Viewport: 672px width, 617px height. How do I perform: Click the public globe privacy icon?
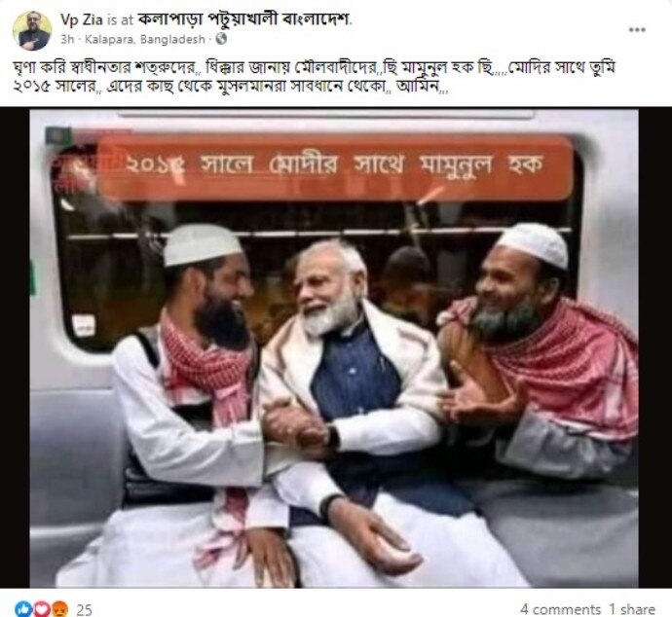pyautogui.click(x=221, y=39)
